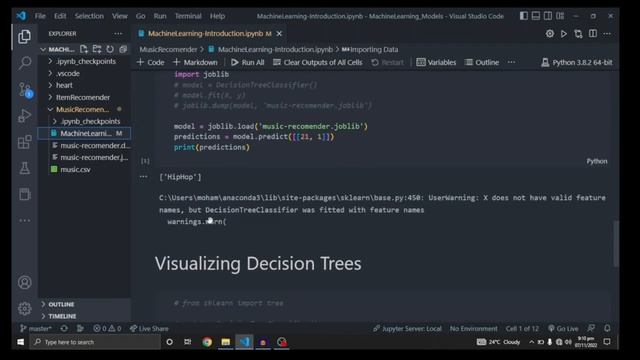The width and height of the screenshot is (640, 360).
Task: Open the Manage gear icon
Action: (24, 309)
